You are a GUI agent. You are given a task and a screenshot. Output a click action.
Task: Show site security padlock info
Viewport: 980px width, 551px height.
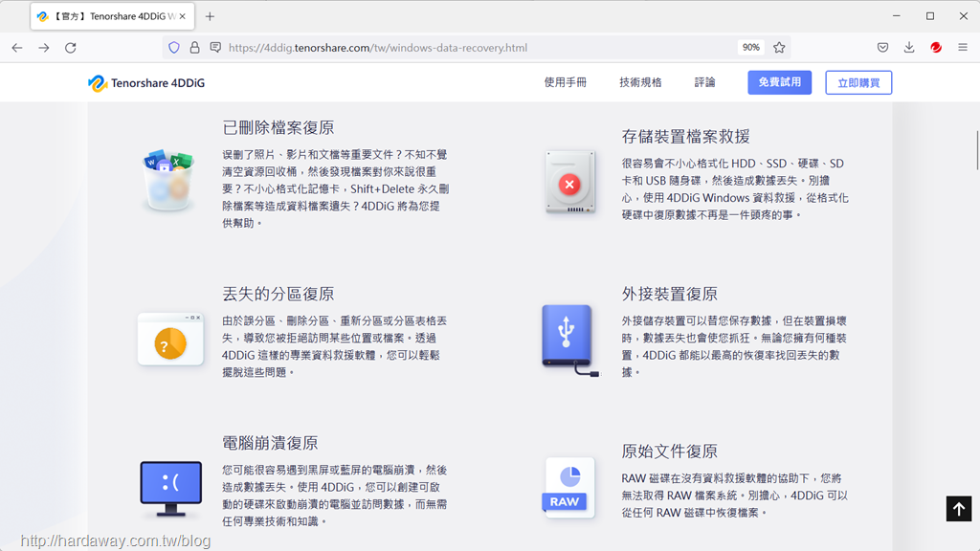point(195,48)
